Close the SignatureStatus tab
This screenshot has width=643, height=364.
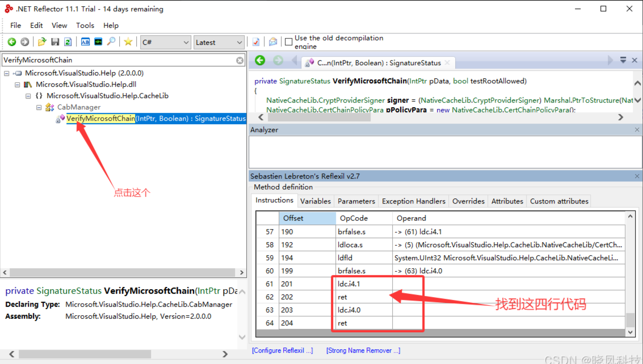pyautogui.click(x=447, y=63)
